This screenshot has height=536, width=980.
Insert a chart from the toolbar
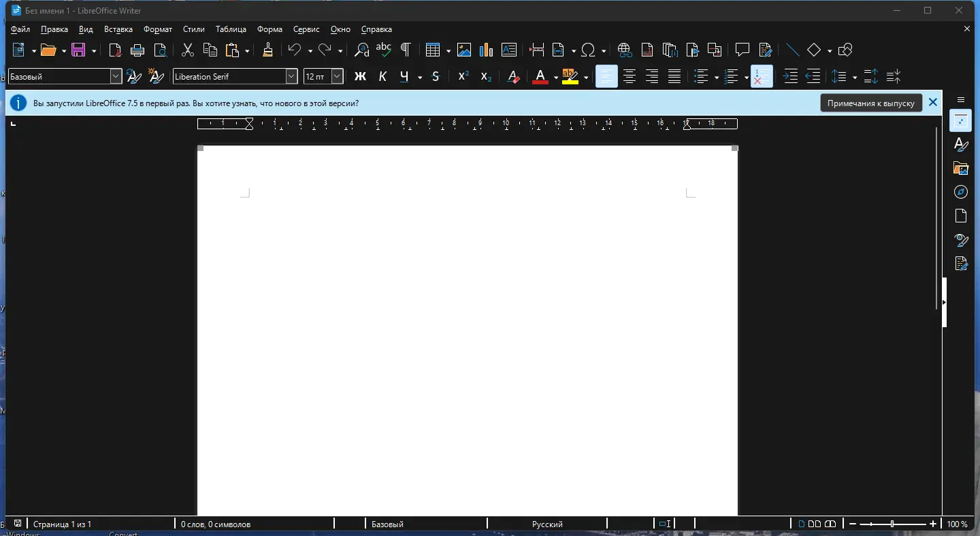point(486,50)
